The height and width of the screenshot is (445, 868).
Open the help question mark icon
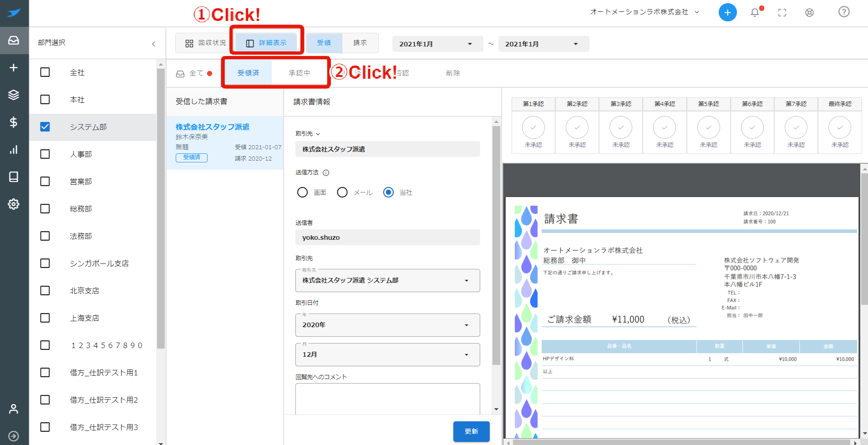pyautogui.click(x=844, y=12)
